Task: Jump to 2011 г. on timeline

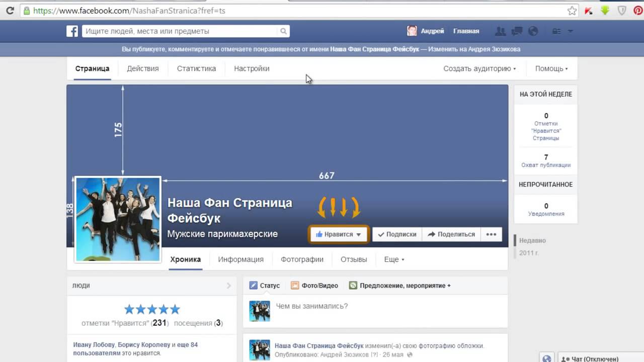Action: 529,253
